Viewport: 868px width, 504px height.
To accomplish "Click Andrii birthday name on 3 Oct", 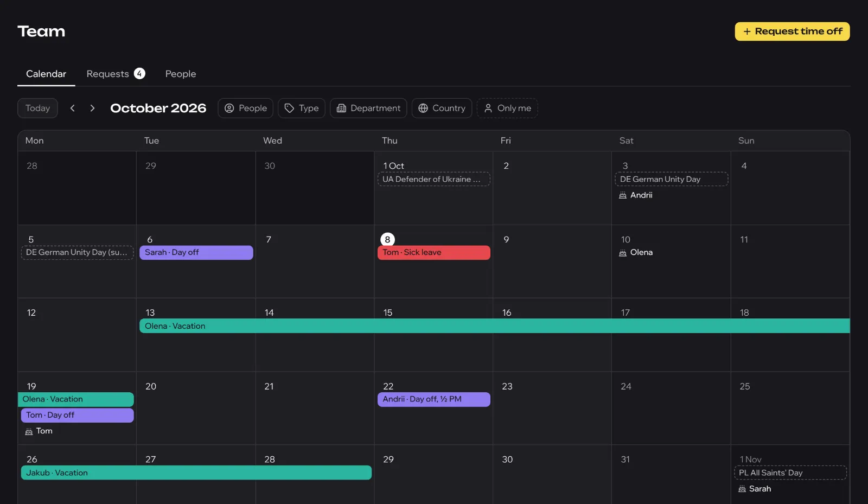I will click(x=641, y=195).
